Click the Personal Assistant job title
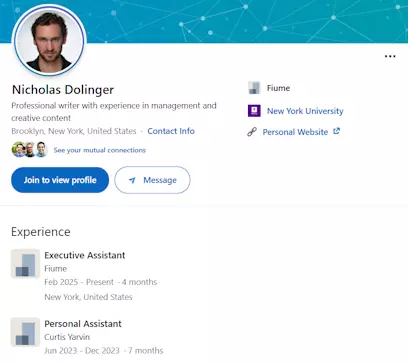Screen dimensions: 408x363 (x=83, y=324)
